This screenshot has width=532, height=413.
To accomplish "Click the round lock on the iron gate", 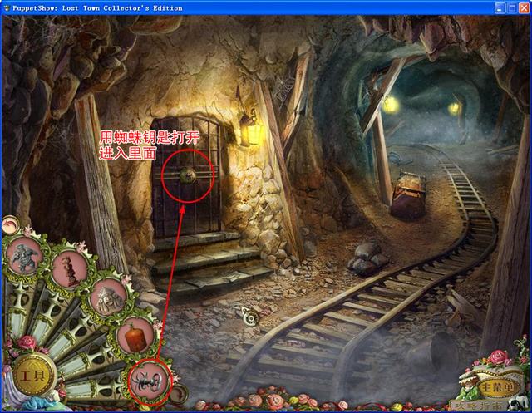I will click(x=187, y=175).
